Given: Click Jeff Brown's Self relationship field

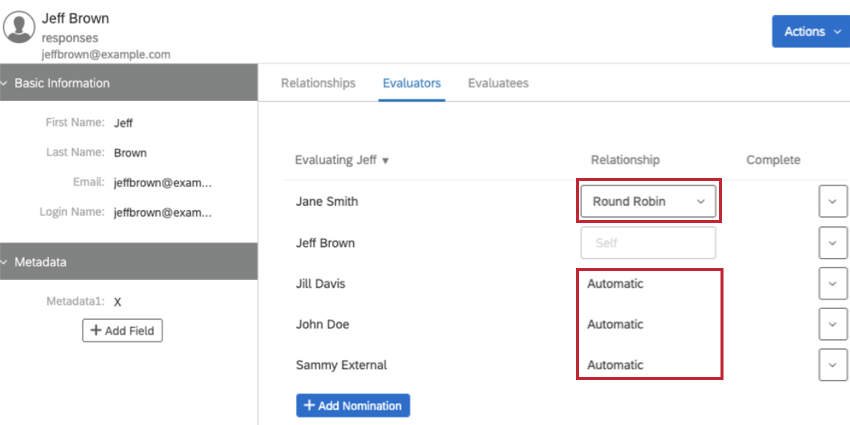Looking at the screenshot, I should (648, 243).
